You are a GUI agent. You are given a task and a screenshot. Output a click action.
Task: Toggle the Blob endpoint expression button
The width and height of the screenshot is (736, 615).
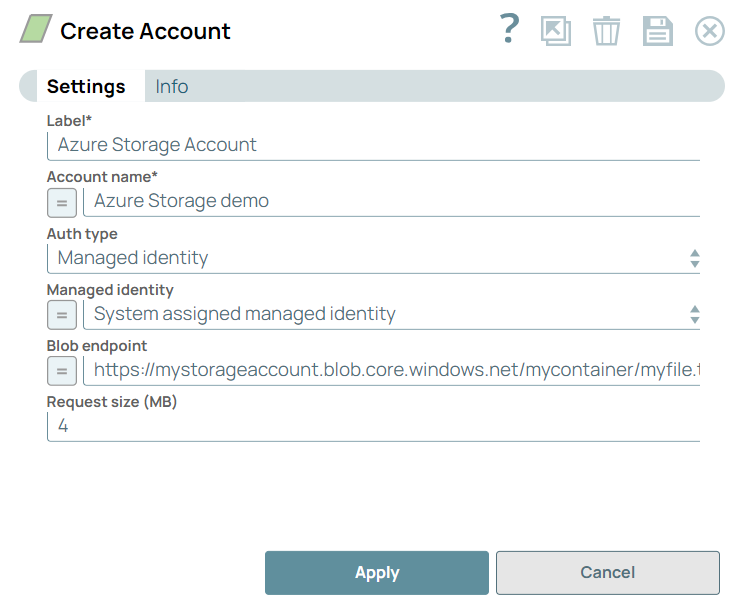[x=61, y=370]
